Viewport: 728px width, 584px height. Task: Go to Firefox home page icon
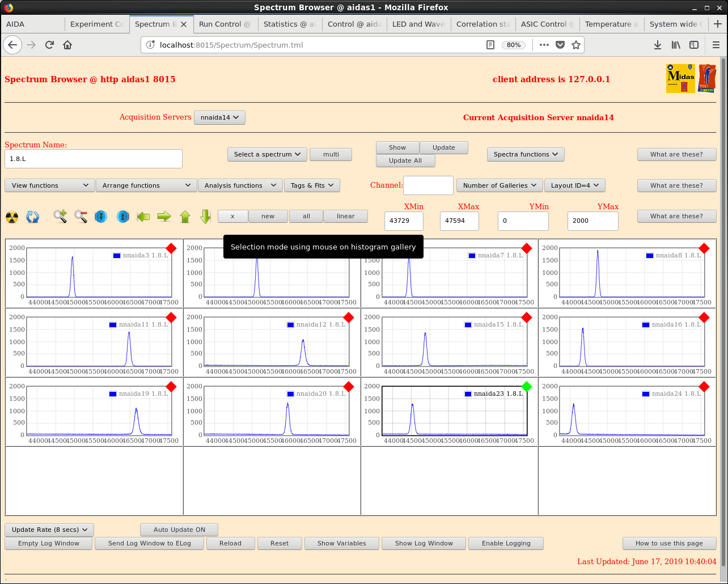pyautogui.click(x=67, y=45)
